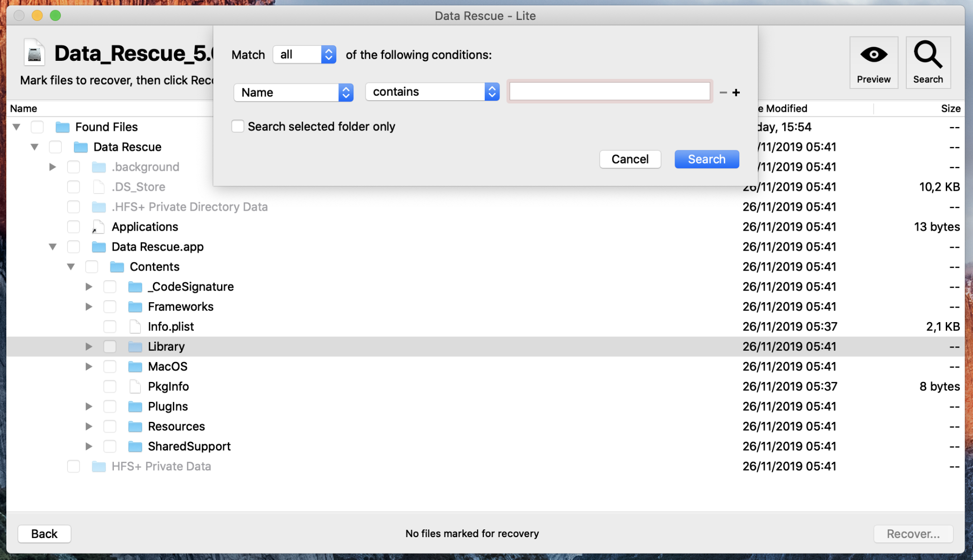973x560 pixels.
Task: Expand the SharedSupport folder
Action: point(89,446)
